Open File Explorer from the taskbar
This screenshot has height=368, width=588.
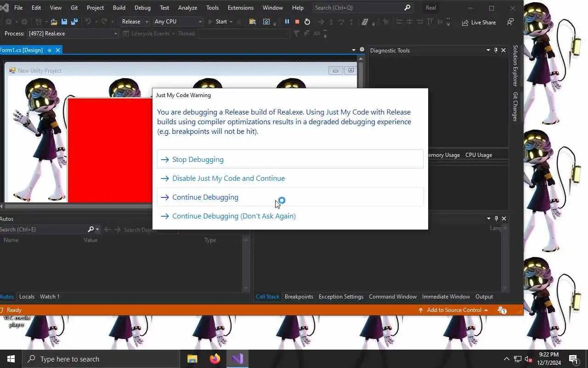click(x=192, y=359)
